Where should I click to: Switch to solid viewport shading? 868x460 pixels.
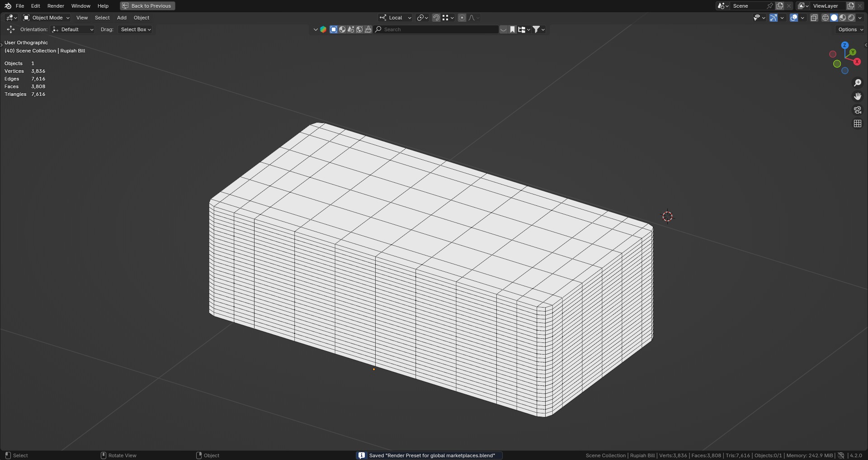(834, 18)
